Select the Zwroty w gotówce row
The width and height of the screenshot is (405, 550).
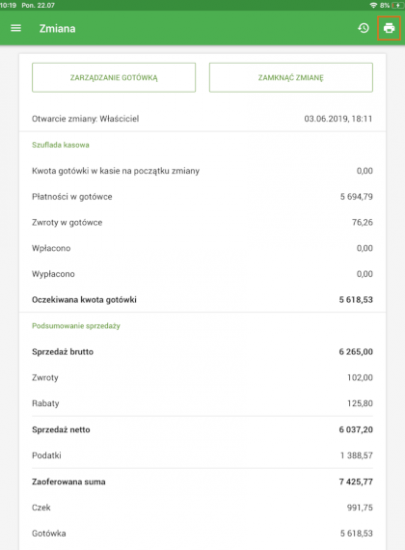click(202, 222)
